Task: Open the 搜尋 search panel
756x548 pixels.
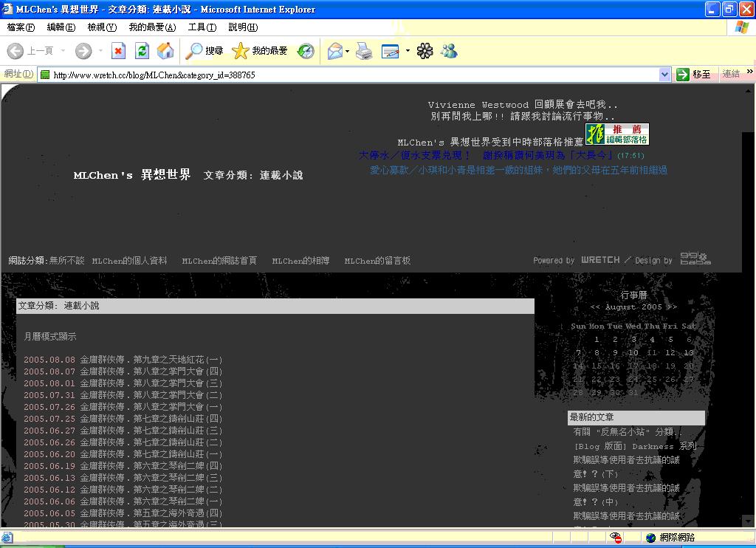Action: tap(205, 51)
